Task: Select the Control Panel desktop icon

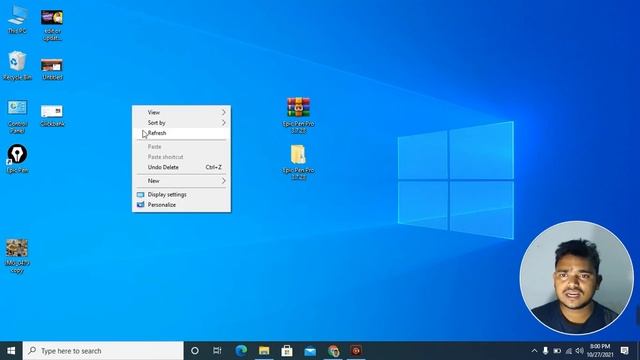Action: [17, 117]
